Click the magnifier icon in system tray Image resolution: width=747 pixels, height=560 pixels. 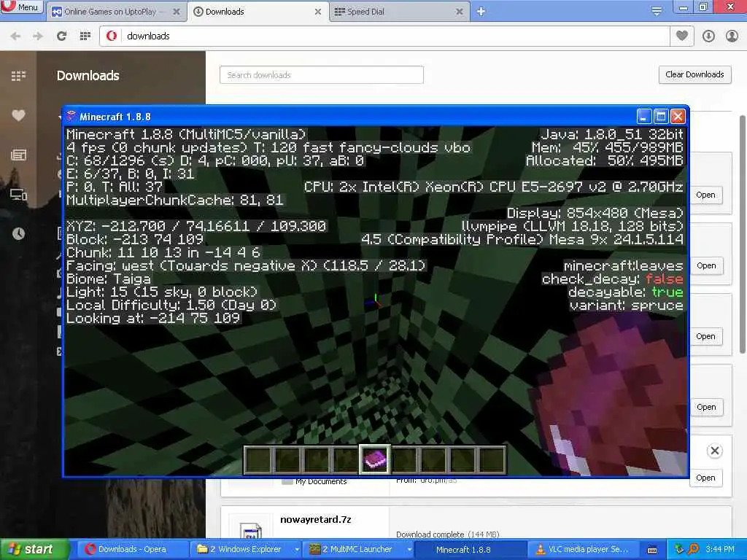click(693, 550)
